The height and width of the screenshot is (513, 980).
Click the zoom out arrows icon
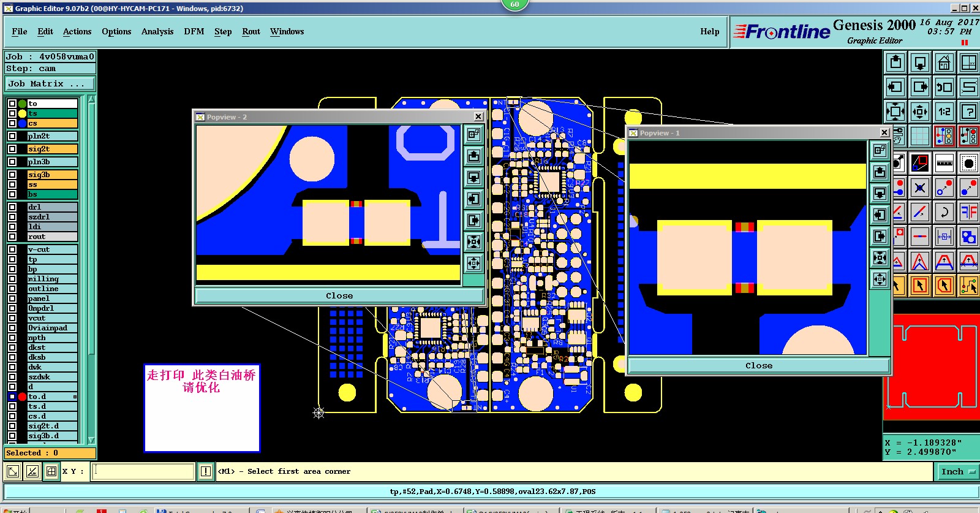click(920, 112)
